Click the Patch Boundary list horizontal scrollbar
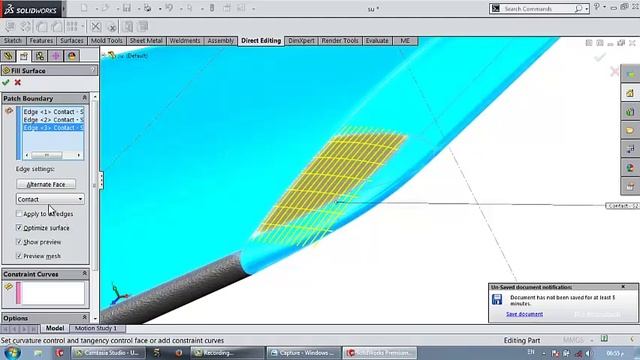The width and height of the screenshot is (640, 360). (53, 155)
